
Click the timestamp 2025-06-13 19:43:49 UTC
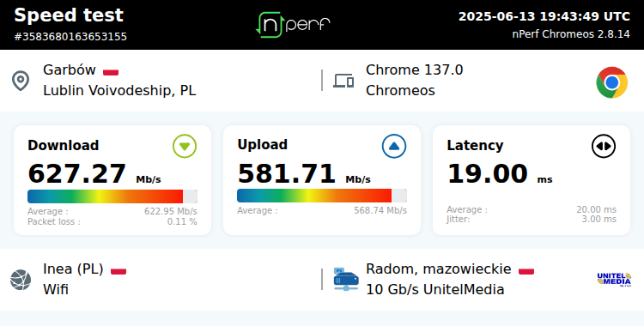(544, 16)
